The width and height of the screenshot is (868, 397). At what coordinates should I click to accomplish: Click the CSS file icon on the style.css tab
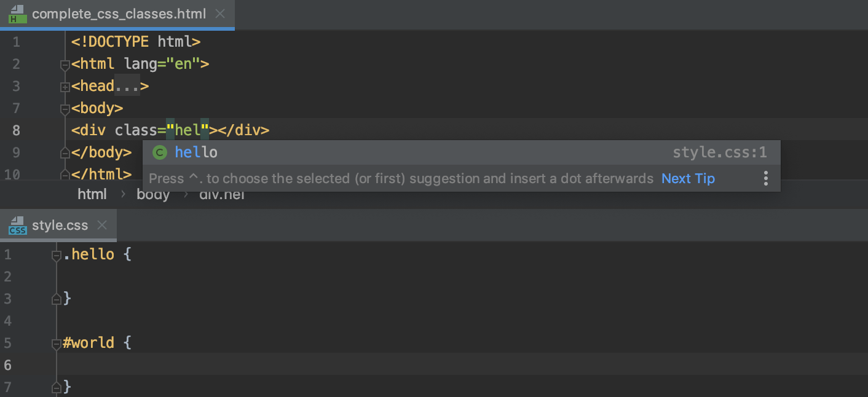pos(17,225)
